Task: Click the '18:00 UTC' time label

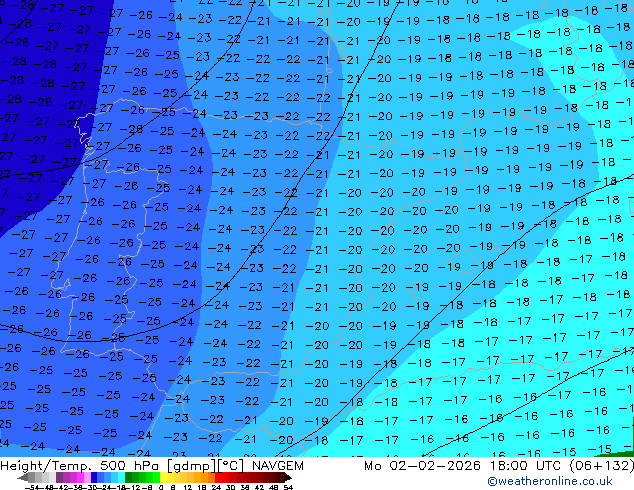Action: [x=526, y=466]
